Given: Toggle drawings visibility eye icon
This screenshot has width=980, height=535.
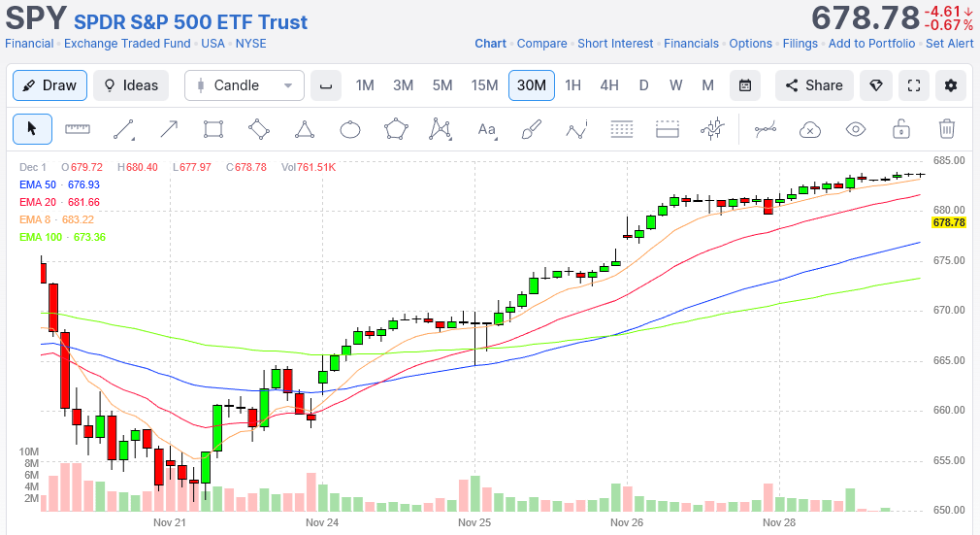Looking at the screenshot, I should tap(856, 129).
